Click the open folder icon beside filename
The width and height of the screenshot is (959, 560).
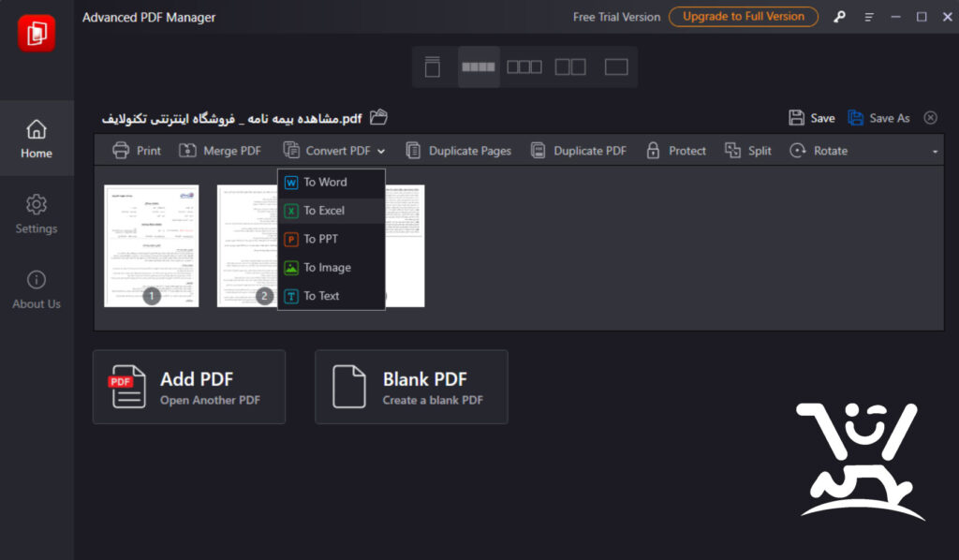[379, 117]
